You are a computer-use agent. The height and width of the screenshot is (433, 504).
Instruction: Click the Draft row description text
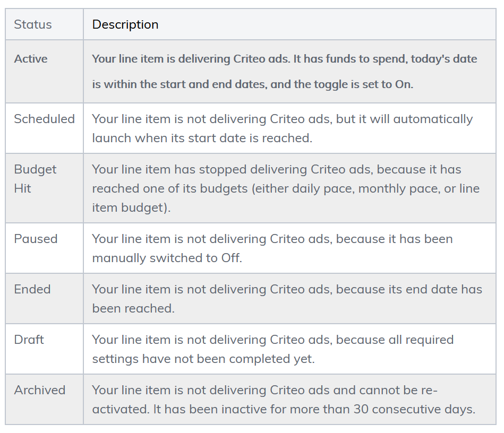[272, 349]
